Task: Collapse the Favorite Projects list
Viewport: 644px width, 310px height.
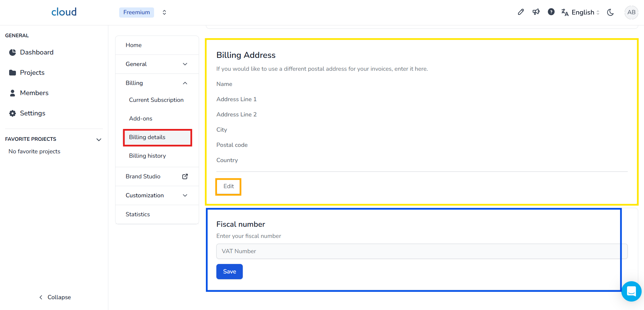Action: pos(99,139)
